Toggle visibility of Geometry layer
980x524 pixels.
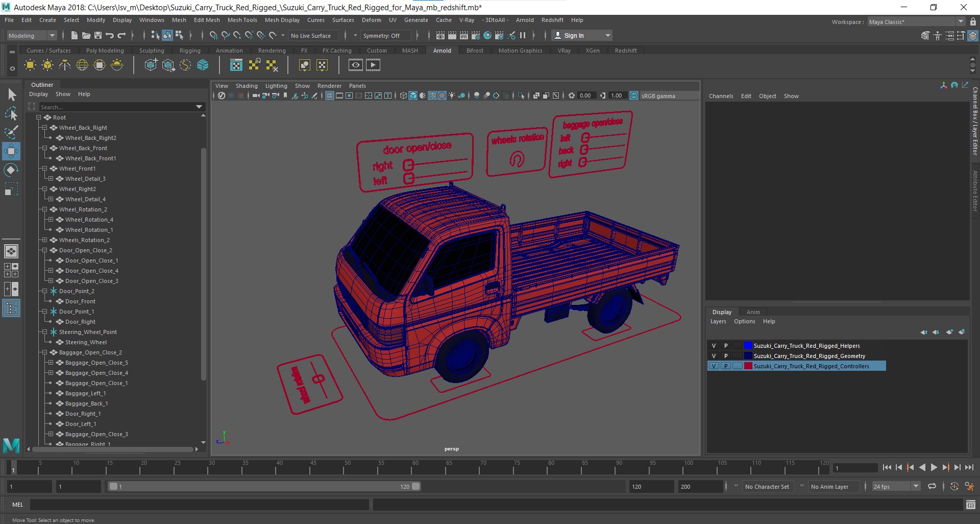point(714,356)
